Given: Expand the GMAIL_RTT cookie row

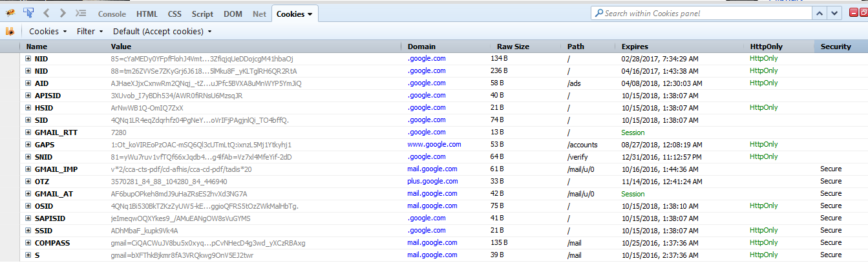Looking at the screenshot, I should click(x=28, y=132).
